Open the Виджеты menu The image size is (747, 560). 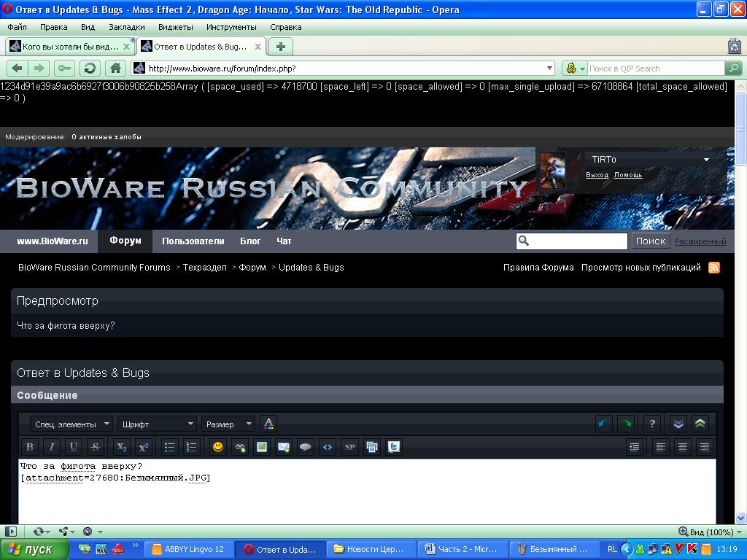click(175, 27)
